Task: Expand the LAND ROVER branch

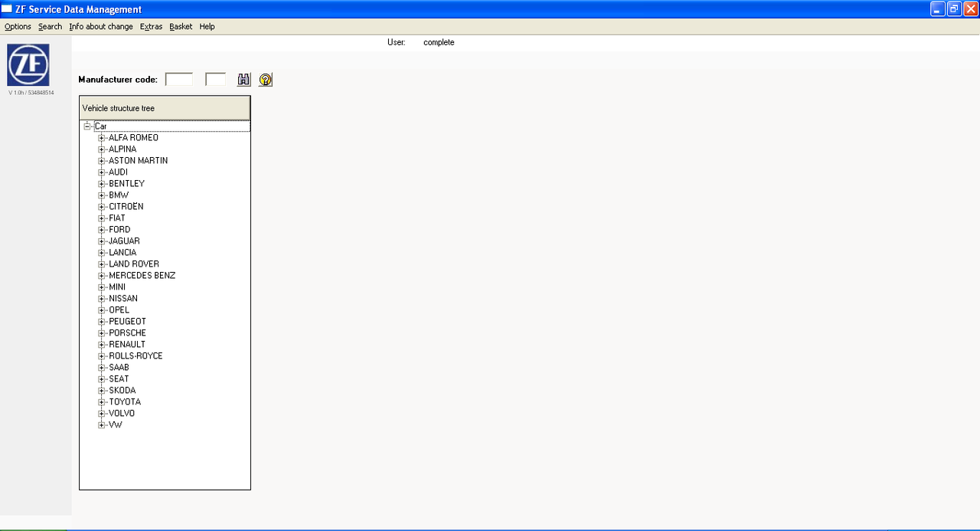Action: 102,264
